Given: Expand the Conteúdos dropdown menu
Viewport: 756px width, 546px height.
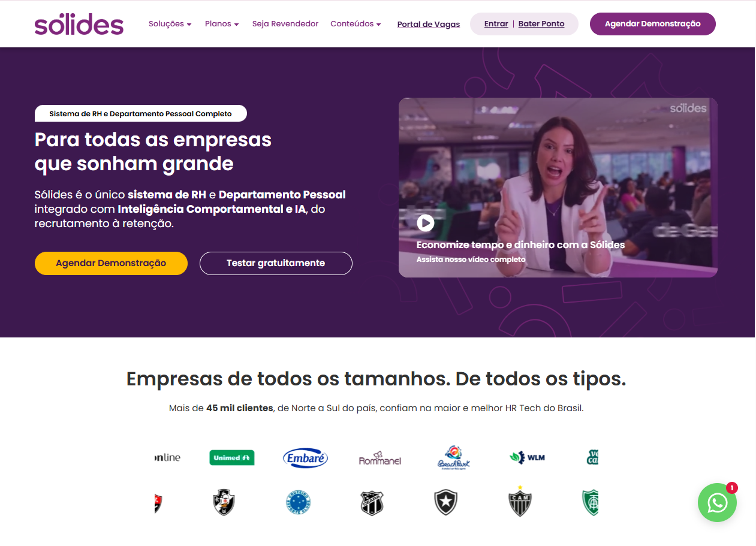Looking at the screenshot, I should pyautogui.click(x=356, y=24).
